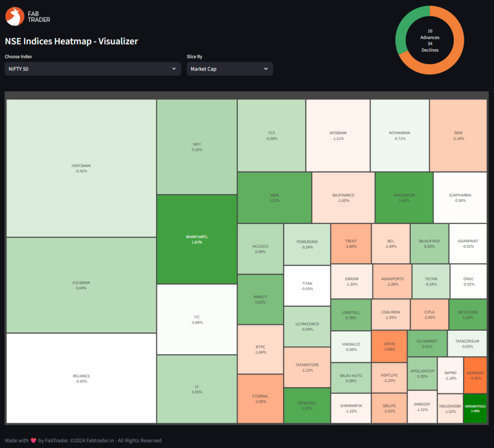494x448 pixels.
Task: Click the INDUSINDBK -1.52% tile
Action: tap(451, 408)
